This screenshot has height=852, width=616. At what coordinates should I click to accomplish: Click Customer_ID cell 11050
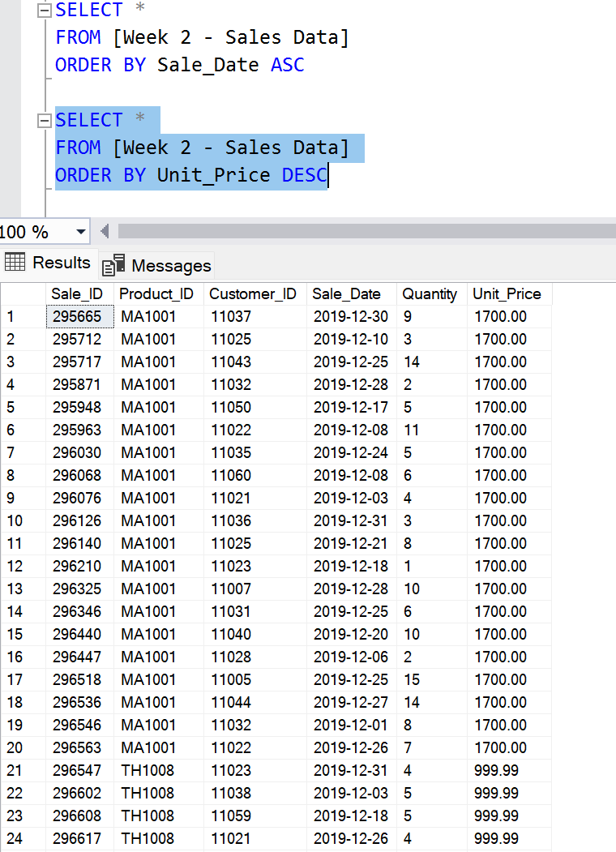coord(255,408)
